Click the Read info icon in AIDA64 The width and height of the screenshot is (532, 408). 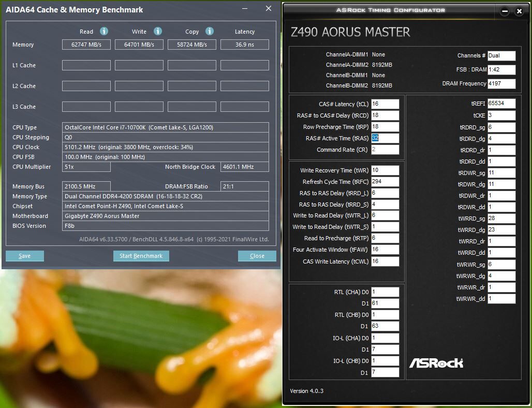104,31
